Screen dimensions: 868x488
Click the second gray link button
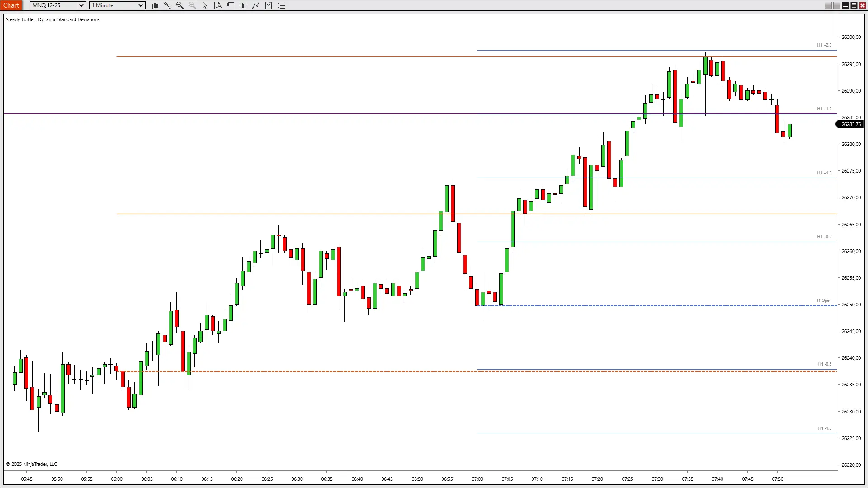(x=837, y=5)
